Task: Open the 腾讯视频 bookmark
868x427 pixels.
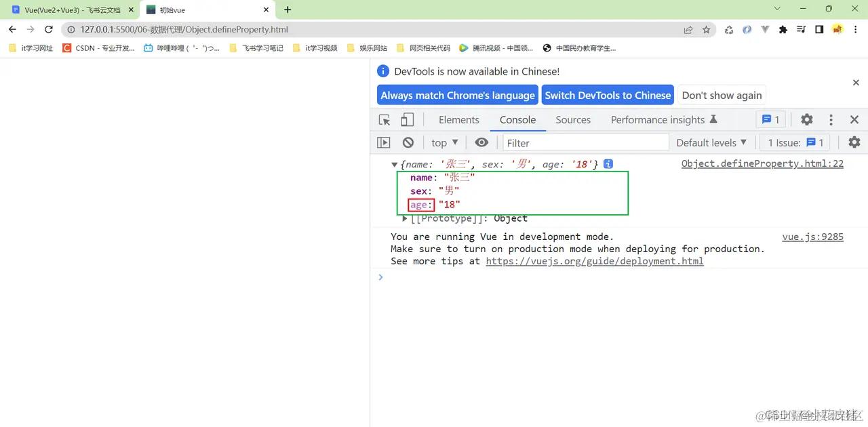Action: (x=496, y=48)
